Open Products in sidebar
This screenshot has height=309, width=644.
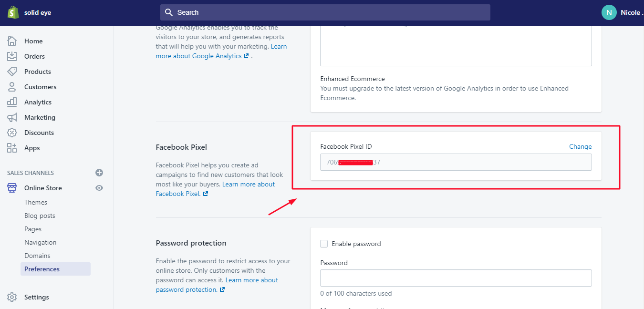tap(38, 72)
